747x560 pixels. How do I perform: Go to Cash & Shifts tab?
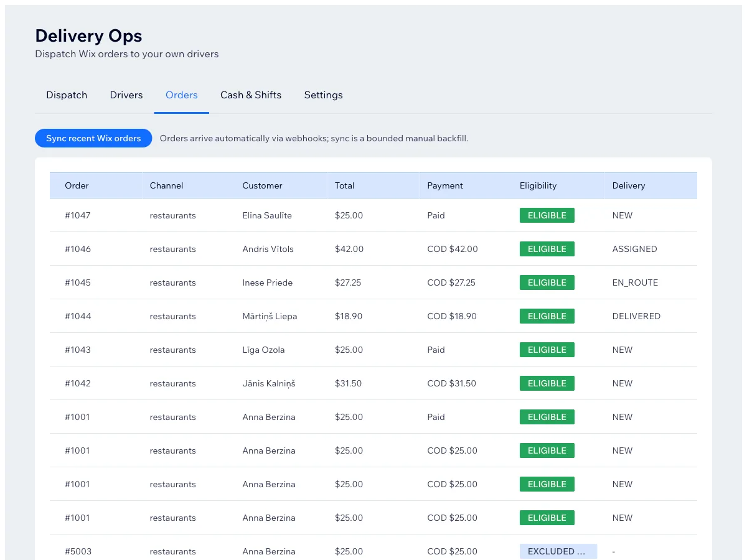251,95
